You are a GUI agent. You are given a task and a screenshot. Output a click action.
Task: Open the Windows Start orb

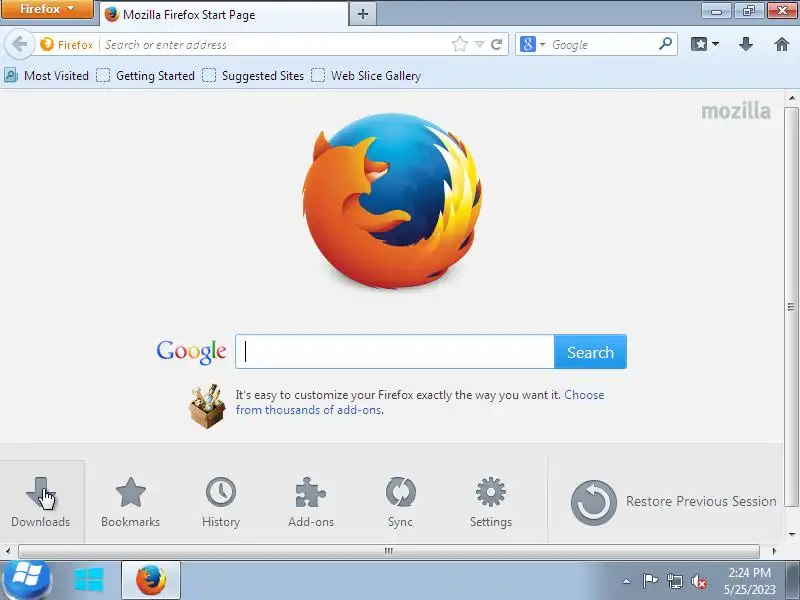coord(27,580)
